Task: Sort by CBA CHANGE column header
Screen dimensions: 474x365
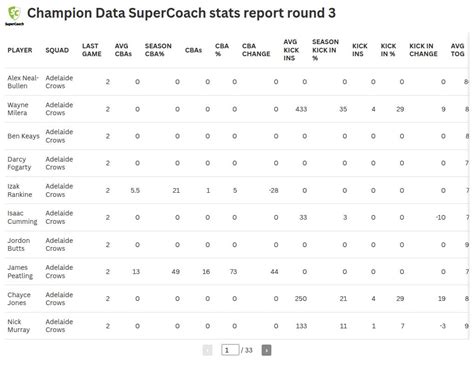Action: pos(256,50)
